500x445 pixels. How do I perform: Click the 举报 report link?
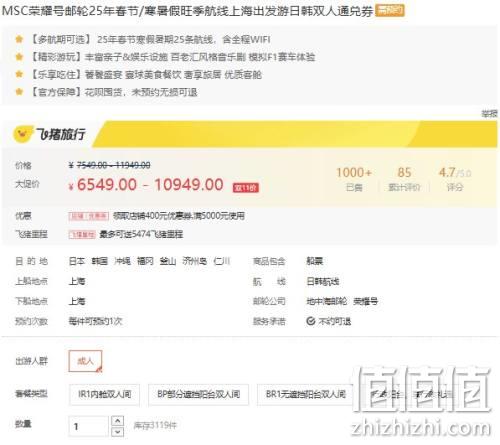click(489, 114)
